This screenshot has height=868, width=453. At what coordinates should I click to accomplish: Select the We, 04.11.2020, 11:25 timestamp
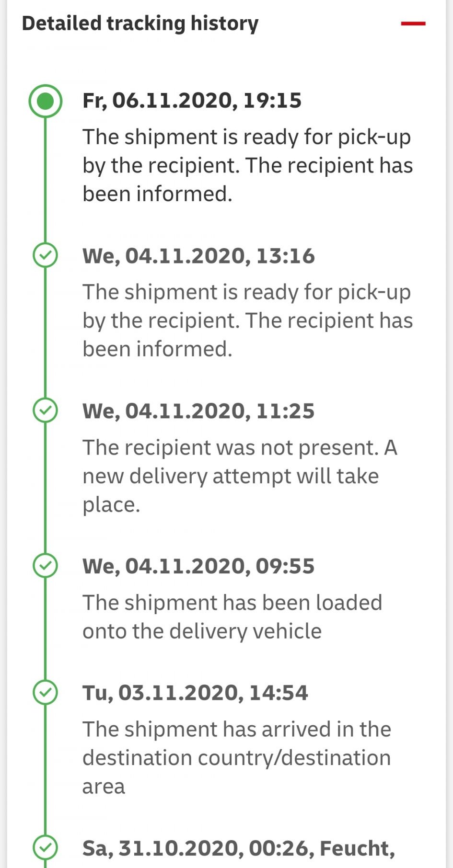click(198, 411)
